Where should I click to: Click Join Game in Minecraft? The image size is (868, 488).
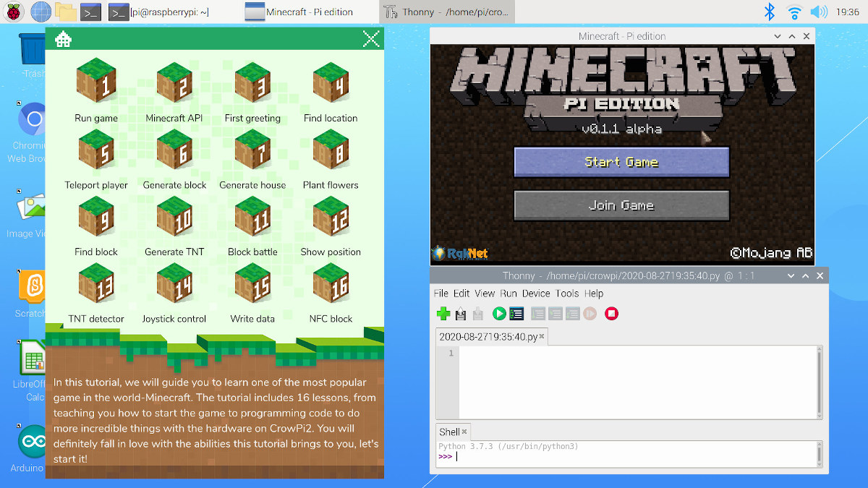point(621,205)
